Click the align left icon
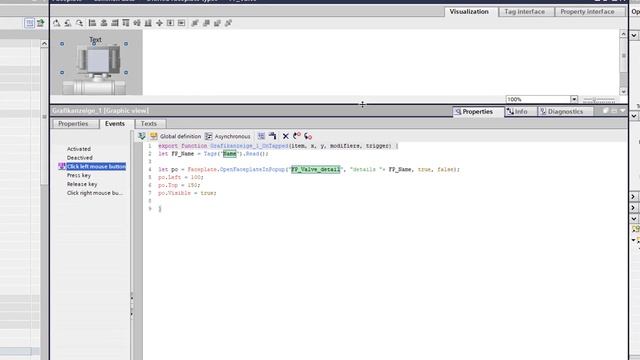Image resolution: width=640 pixels, height=360 pixels. click(x=92, y=23)
